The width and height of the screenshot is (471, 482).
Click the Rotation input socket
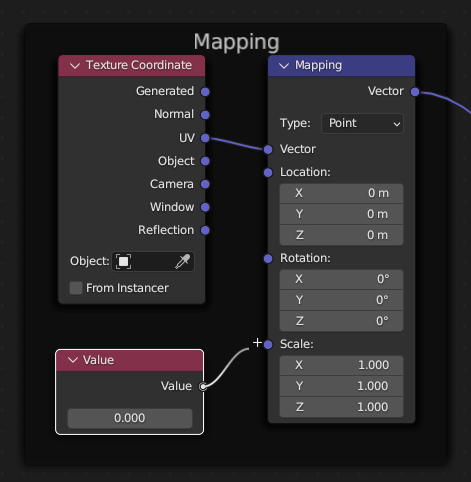[x=268, y=258]
